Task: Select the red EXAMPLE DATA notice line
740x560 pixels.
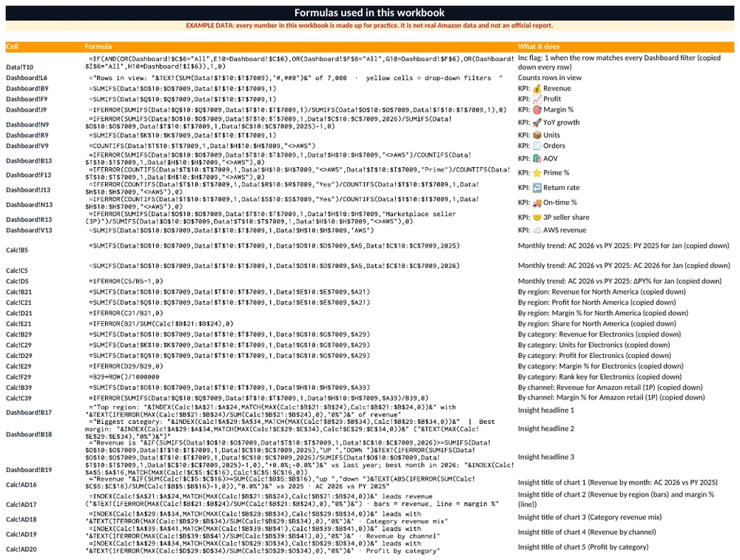Action: [369, 25]
